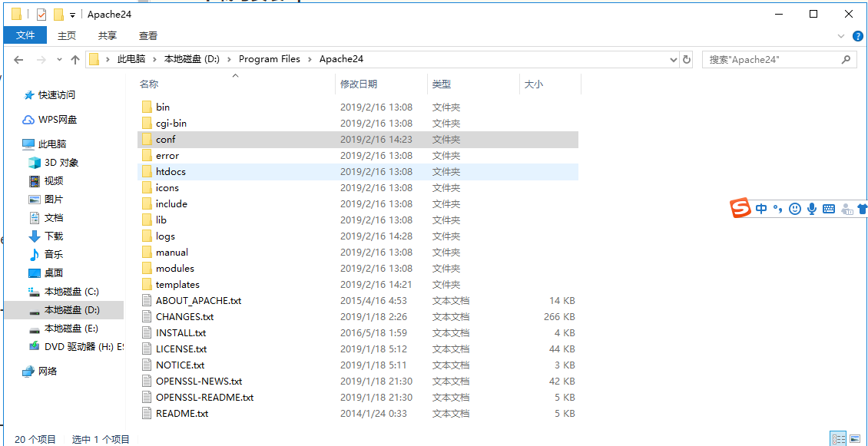This screenshot has height=446, width=868.
Task: Click the Sogou microphone voice input icon
Action: (x=811, y=208)
